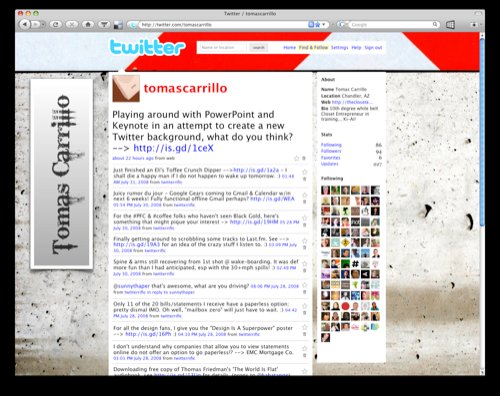Favorite the Toffee Crunch Dipper tweet

tap(304, 172)
